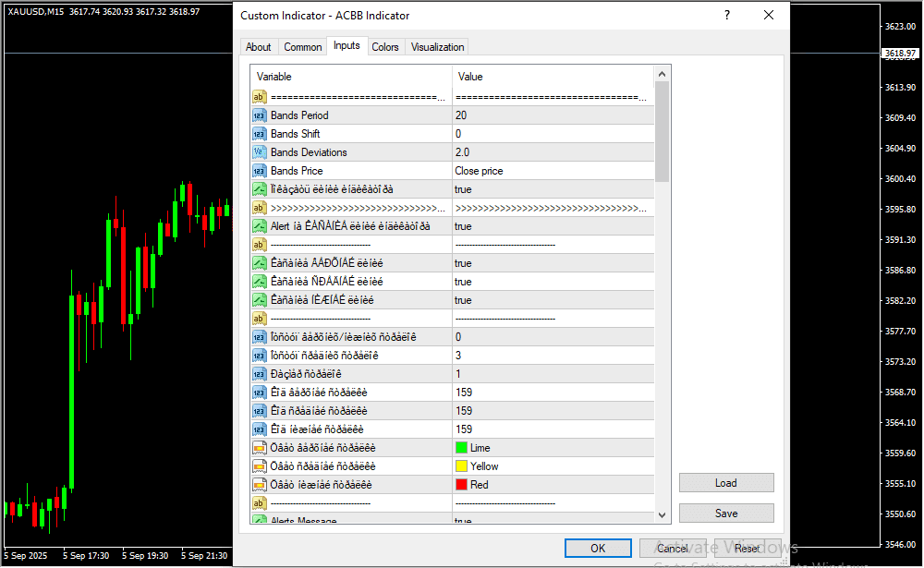Click the boolean icon beside the Alert row
This screenshot has height=568, width=924.
(x=259, y=226)
